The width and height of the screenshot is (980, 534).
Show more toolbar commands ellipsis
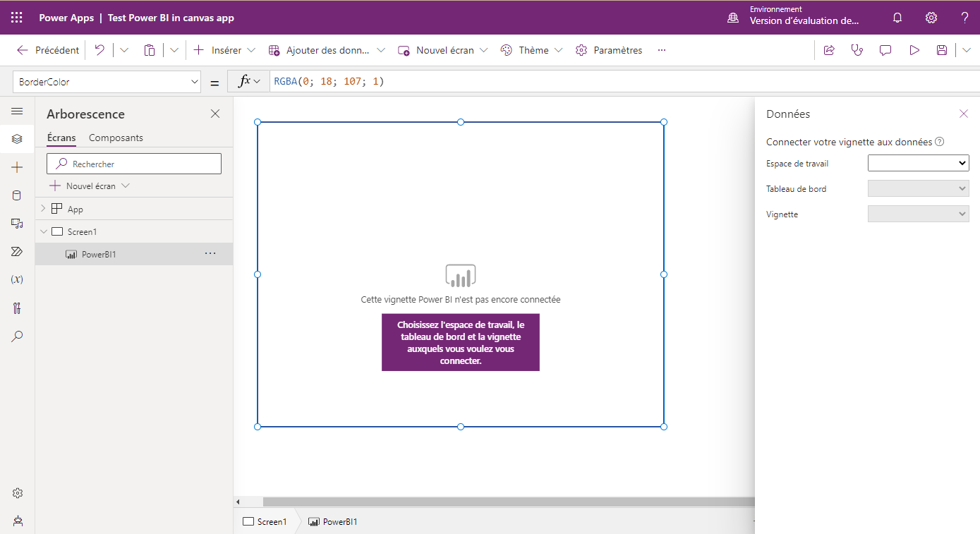coord(662,50)
